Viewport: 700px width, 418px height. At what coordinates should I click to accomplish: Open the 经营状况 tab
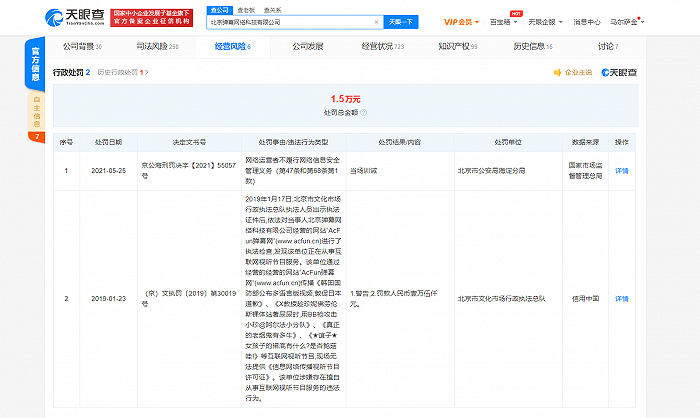click(383, 46)
